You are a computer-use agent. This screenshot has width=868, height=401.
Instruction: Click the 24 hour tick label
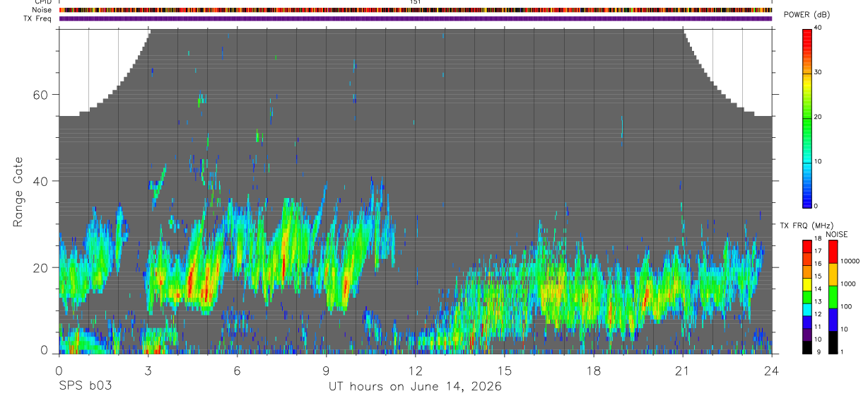coord(772,371)
